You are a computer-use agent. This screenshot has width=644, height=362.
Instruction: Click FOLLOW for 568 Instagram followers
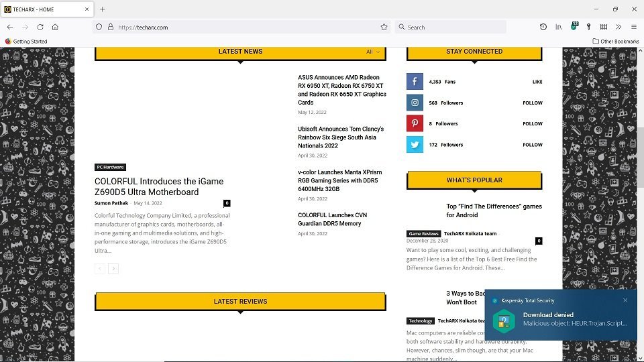click(x=532, y=103)
